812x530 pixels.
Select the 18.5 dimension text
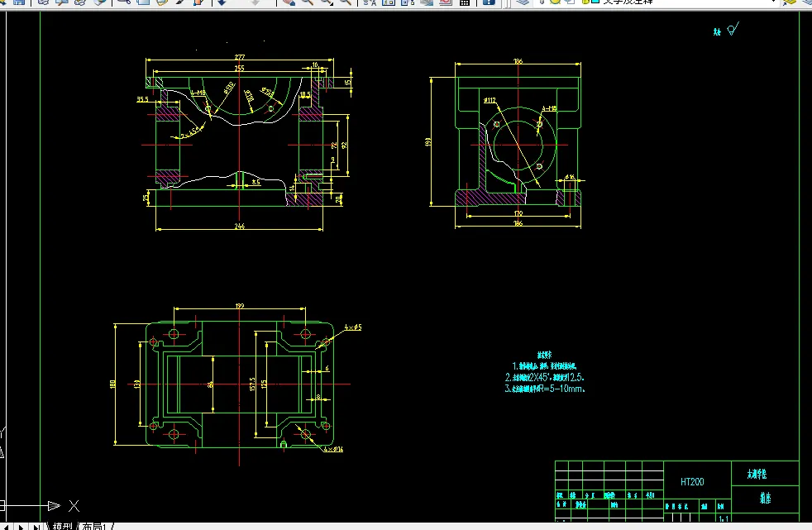coord(305,95)
